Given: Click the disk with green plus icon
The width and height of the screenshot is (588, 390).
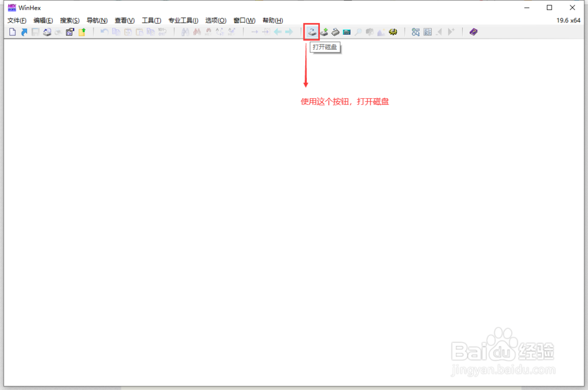Looking at the screenshot, I should tap(324, 32).
